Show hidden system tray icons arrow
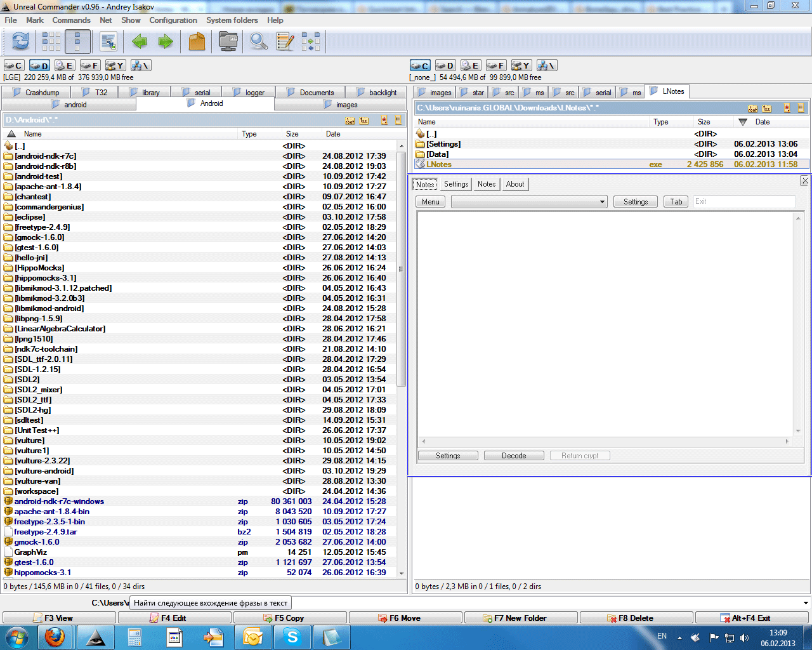Image resolution: width=812 pixels, height=650 pixels. [679, 637]
